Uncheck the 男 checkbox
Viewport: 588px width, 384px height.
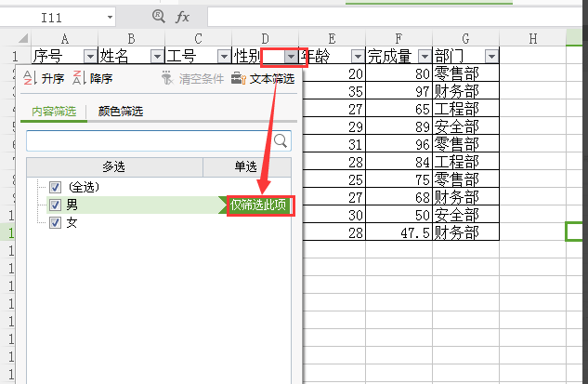(55, 205)
